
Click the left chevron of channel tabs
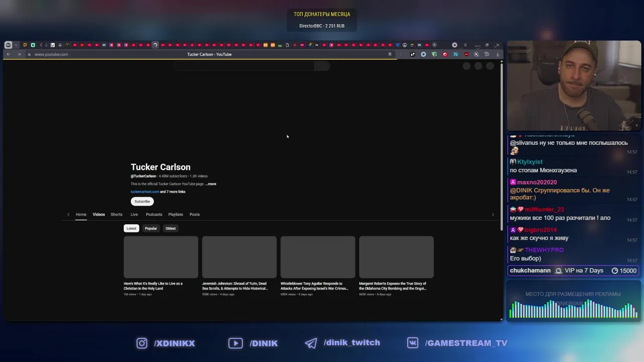[x=68, y=215]
